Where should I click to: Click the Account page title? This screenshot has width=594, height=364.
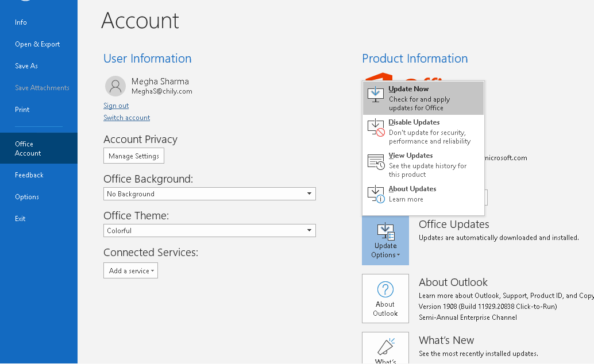coord(140,21)
